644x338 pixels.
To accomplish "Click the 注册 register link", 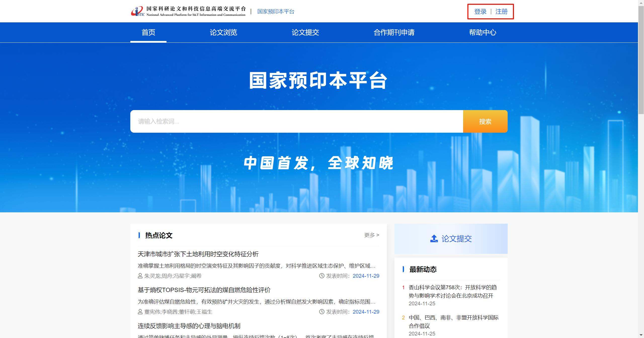I will pyautogui.click(x=501, y=12).
